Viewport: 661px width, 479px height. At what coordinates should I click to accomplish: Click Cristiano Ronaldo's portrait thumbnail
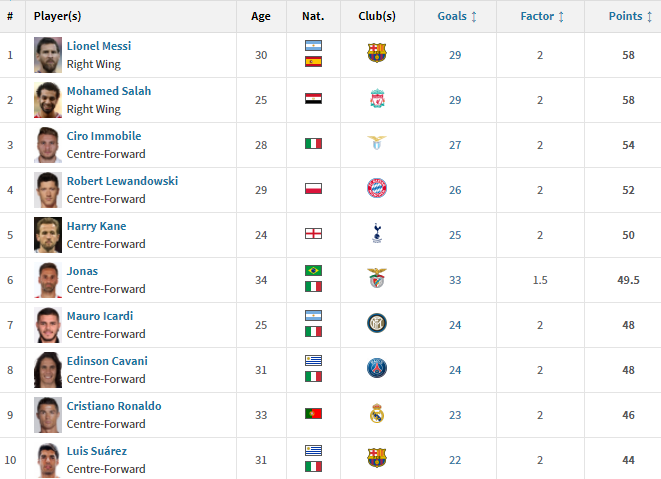[48, 415]
